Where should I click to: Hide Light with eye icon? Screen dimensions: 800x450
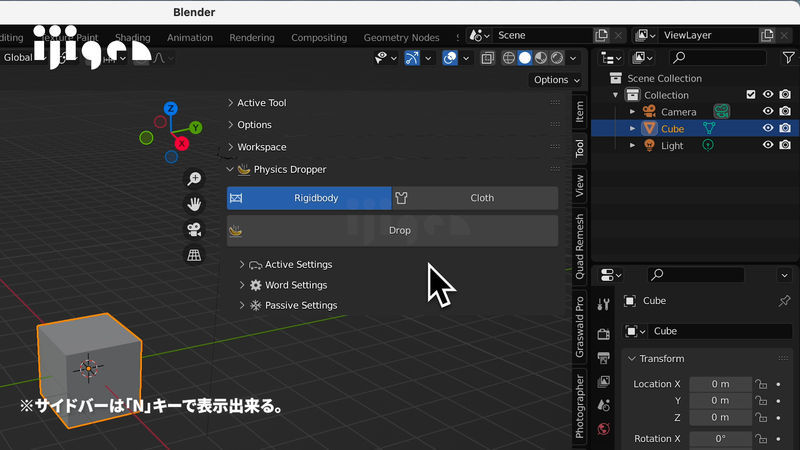coord(768,145)
